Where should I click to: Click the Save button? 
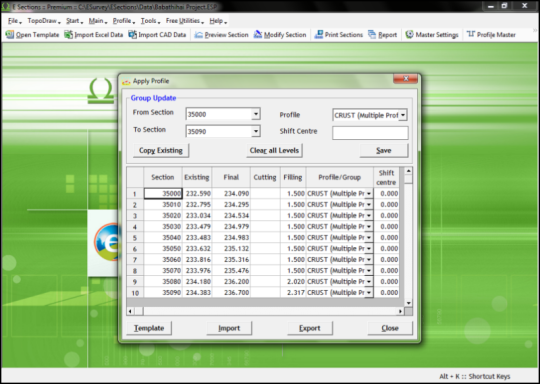coord(384,151)
